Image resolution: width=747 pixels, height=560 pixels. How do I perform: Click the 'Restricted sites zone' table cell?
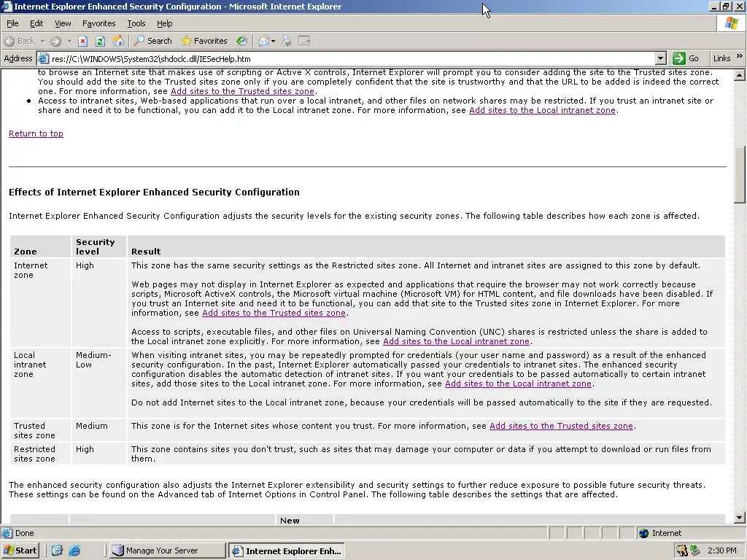point(40,454)
